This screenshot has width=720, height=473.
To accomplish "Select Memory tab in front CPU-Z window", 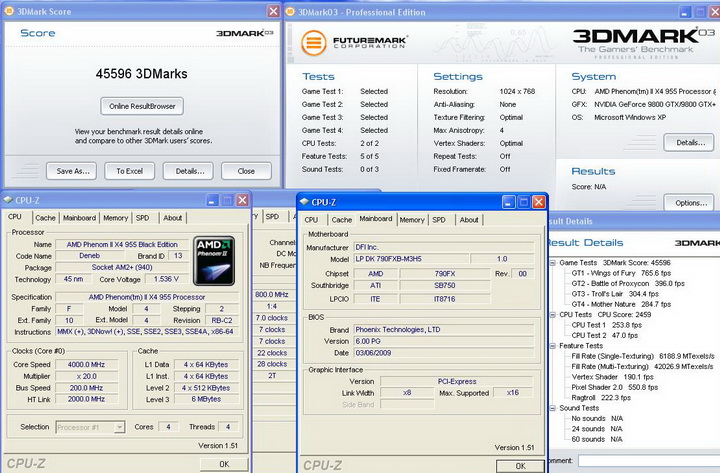I will pos(412,220).
